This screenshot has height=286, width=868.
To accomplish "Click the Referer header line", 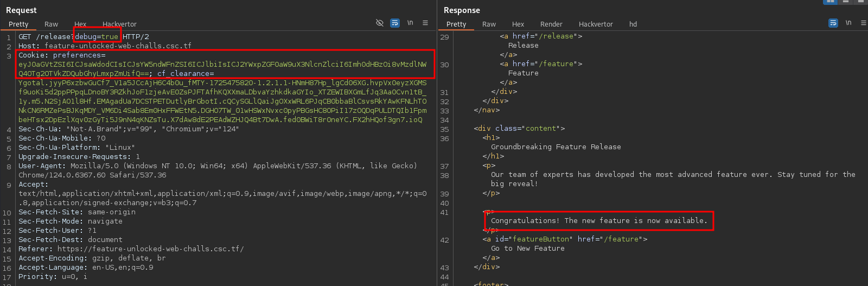I will point(131,249).
